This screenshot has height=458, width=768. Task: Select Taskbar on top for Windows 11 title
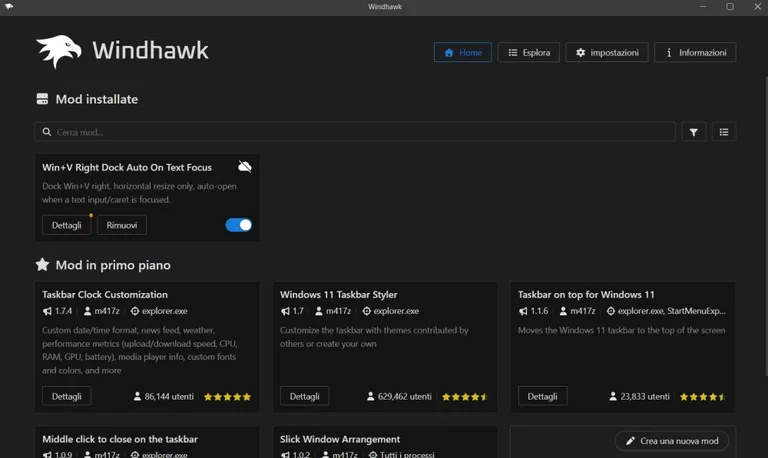[586, 294]
